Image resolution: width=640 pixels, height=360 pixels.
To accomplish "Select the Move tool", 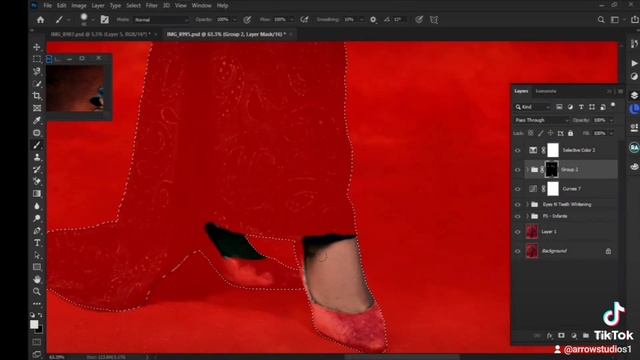I will point(37,47).
